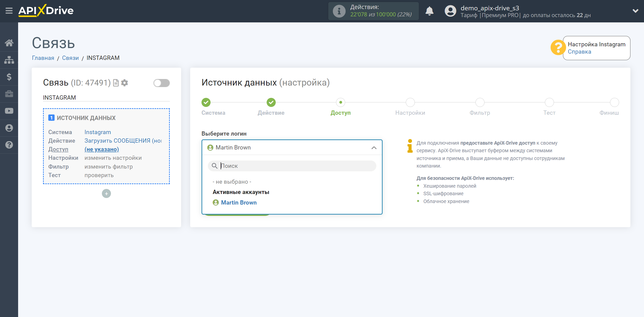Viewport: 644px width, 317px height.
Task: Click the demo_apix-drive_s3 username
Action: click(490, 8)
